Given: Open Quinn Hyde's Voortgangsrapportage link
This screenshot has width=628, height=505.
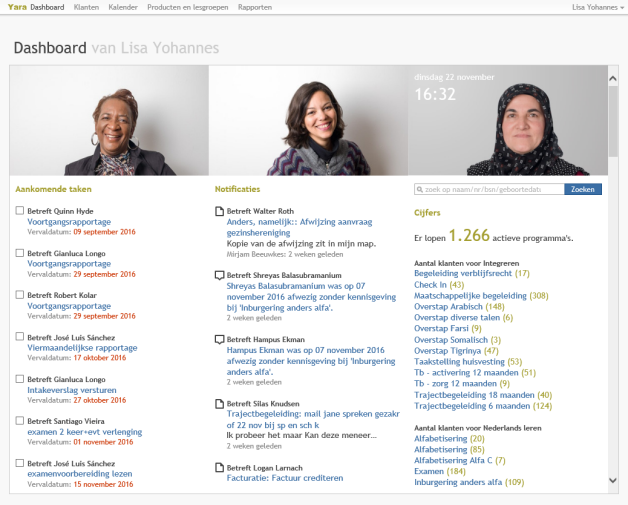Looking at the screenshot, I should [x=69, y=222].
